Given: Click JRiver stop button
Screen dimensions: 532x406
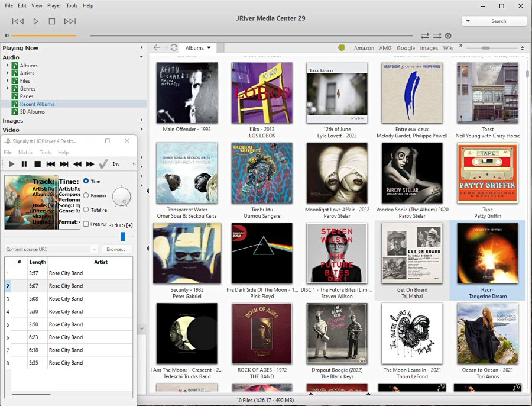Looking at the screenshot, I should 52,21.
